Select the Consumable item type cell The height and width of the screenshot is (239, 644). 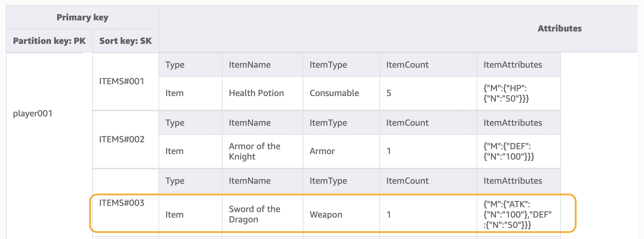point(334,93)
